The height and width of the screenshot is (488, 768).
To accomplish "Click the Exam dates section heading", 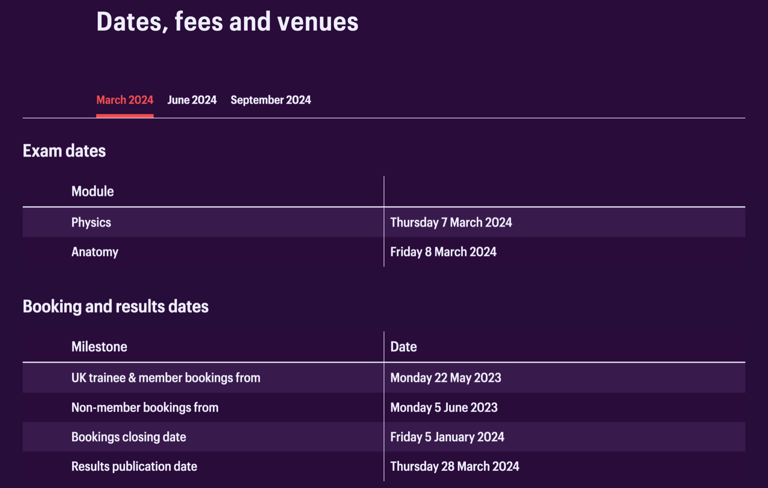I will 64,151.
